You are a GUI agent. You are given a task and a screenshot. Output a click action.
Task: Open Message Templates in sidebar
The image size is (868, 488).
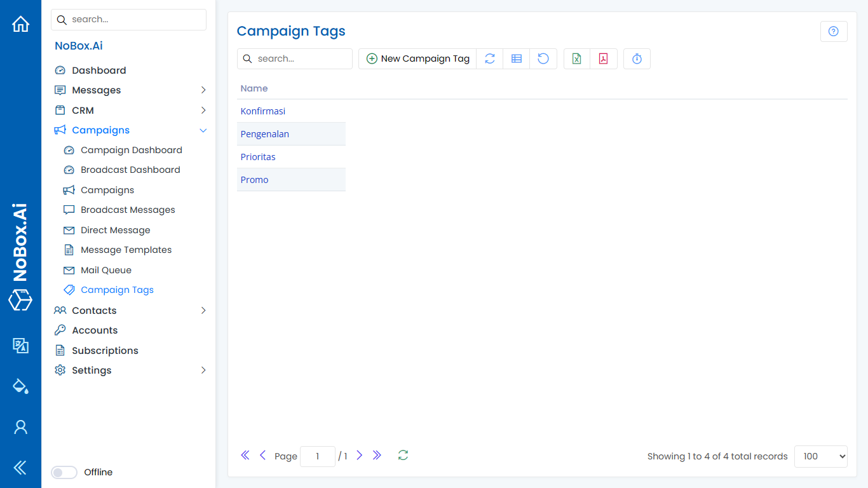click(126, 250)
